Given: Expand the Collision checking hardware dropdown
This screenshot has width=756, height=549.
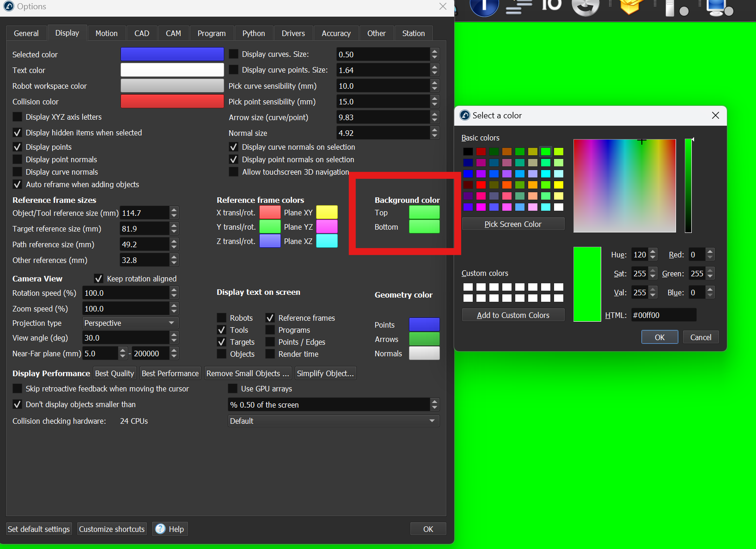Looking at the screenshot, I should click(333, 421).
